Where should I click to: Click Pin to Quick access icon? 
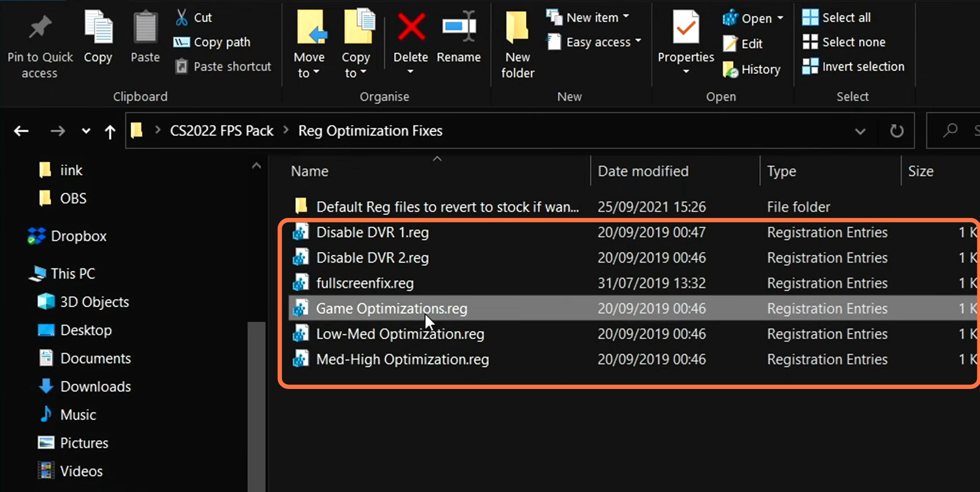pyautogui.click(x=40, y=27)
